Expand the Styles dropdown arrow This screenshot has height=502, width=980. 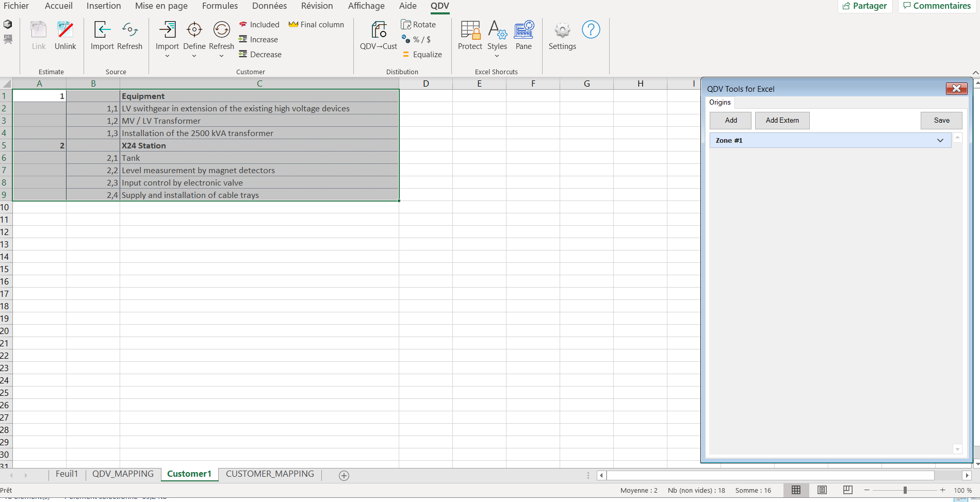click(497, 56)
